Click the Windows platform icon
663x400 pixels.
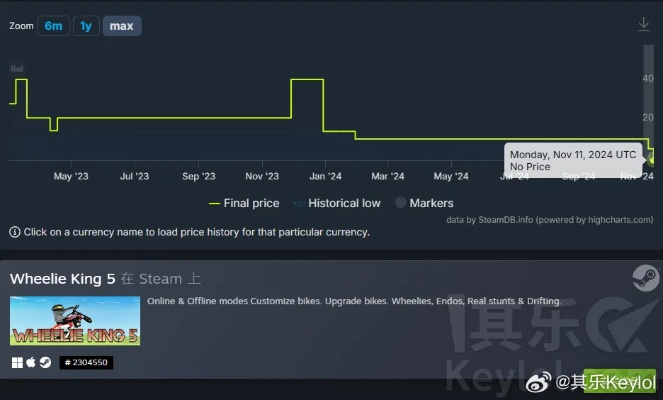coord(17,362)
